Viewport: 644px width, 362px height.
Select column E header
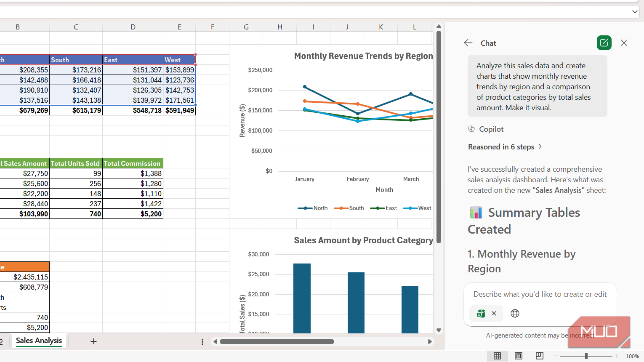pyautogui.click(x=179, y=27)
